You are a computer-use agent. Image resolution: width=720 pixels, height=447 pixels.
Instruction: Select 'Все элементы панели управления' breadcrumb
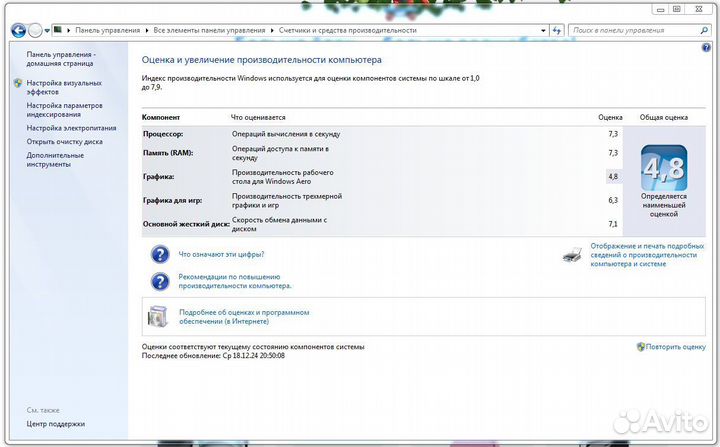(x=209, y=30)
